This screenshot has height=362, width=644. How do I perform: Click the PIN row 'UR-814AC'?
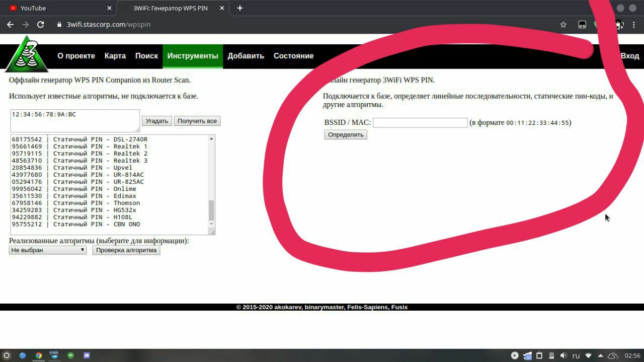pyautogui.click(x=77, y=174)
